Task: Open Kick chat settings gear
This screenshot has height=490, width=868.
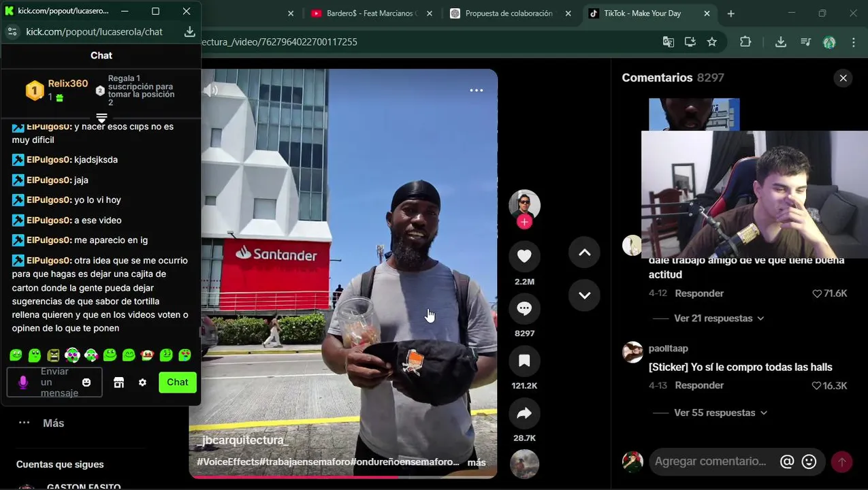Action: (x=142, y=382)
